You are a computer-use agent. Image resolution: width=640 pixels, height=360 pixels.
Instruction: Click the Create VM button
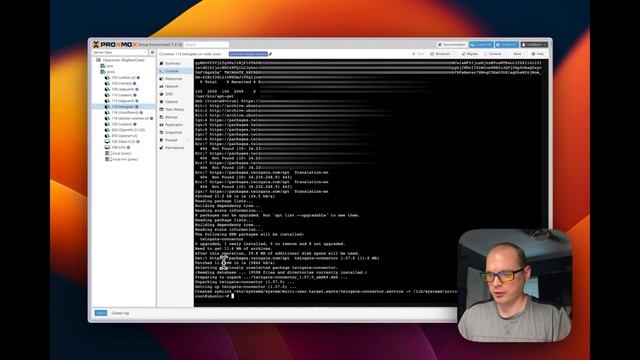coord(481,44)
